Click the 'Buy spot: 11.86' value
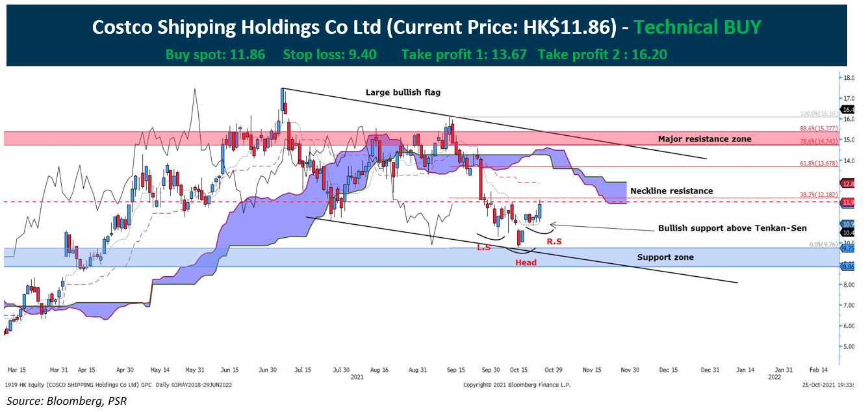The height and width of the screenshot is (412, 868). tap(215, 55)
